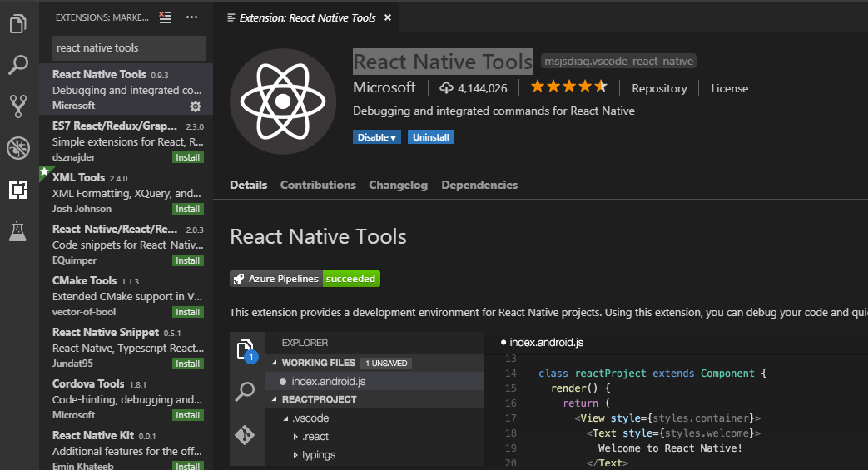Open the Explorer view in activity bar
This screenshot has height=470, width=868.
(x=18, y=23)
